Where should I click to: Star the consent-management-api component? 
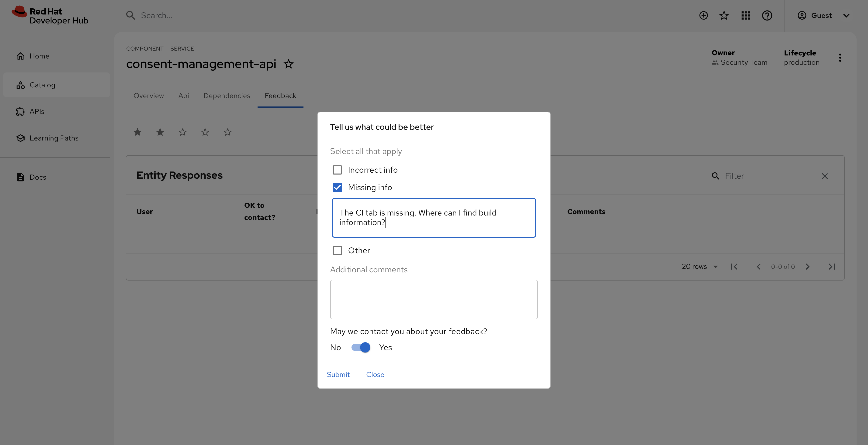click(x=289, y=64)
